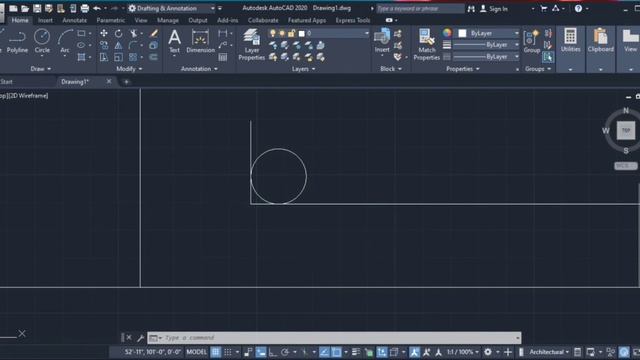
Task: Toggle dynamic input in status bar
Action: tap(260, 352)
